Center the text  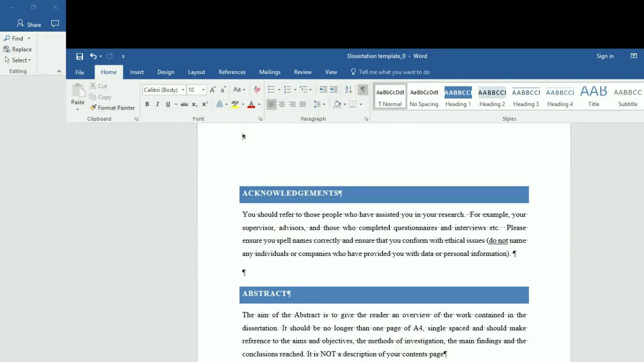(x=282, y=104)
